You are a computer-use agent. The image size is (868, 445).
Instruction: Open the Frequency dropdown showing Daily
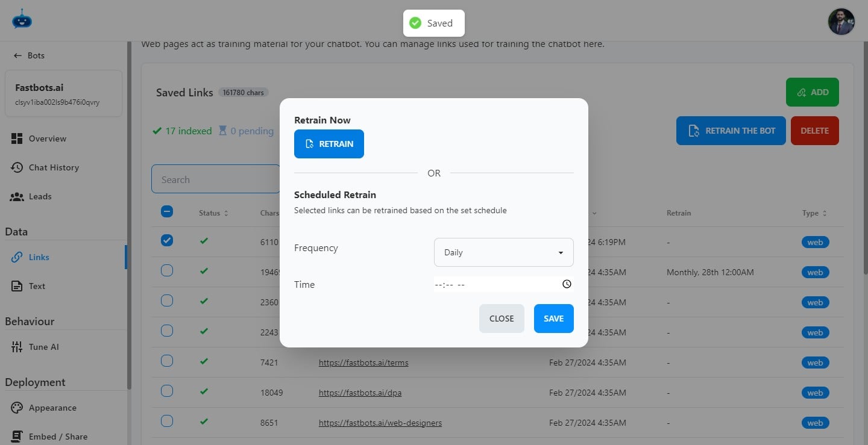503,252
